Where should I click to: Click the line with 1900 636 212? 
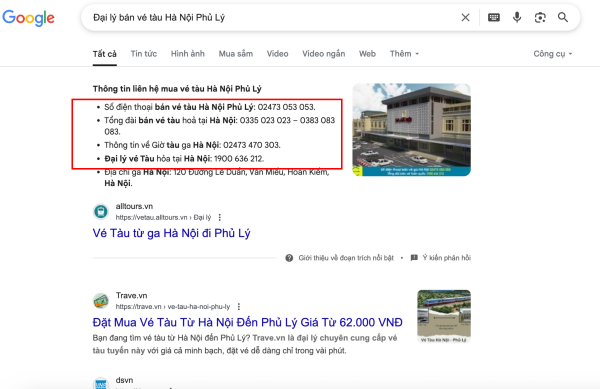pos(184,159)
